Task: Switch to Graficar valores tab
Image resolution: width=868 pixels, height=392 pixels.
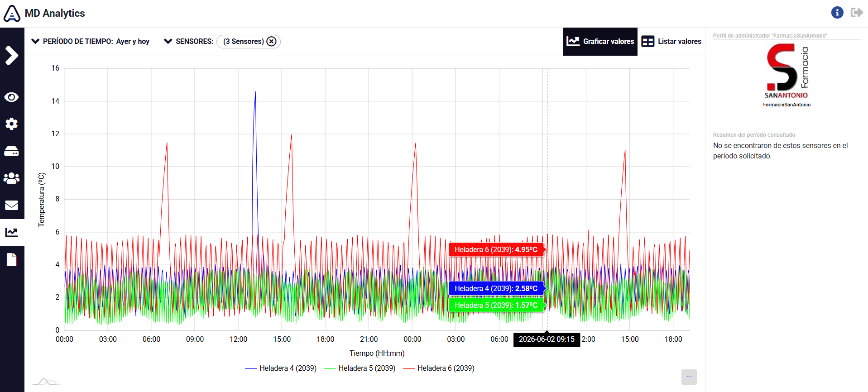Action: 600,42
